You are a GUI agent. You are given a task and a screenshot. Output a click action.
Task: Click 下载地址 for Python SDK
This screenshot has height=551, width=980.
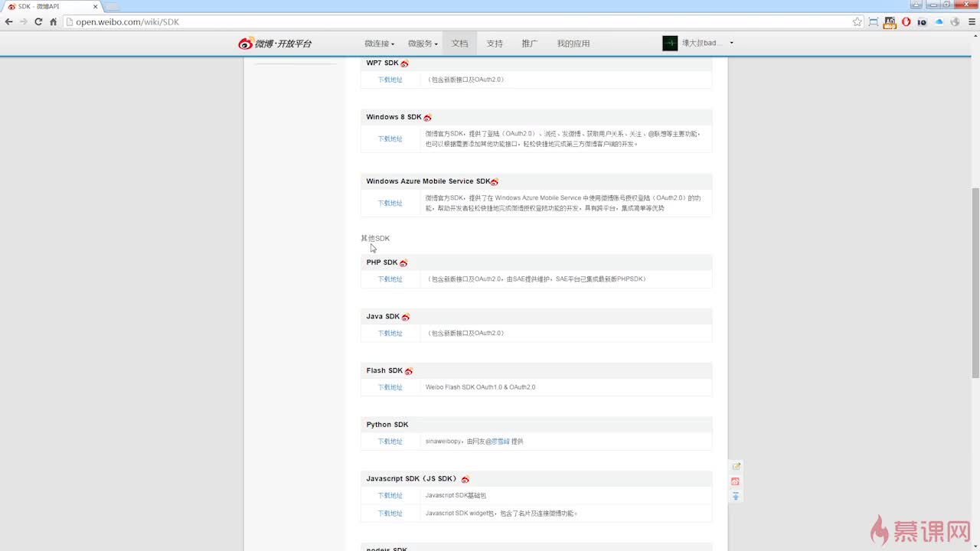[390, 442]
